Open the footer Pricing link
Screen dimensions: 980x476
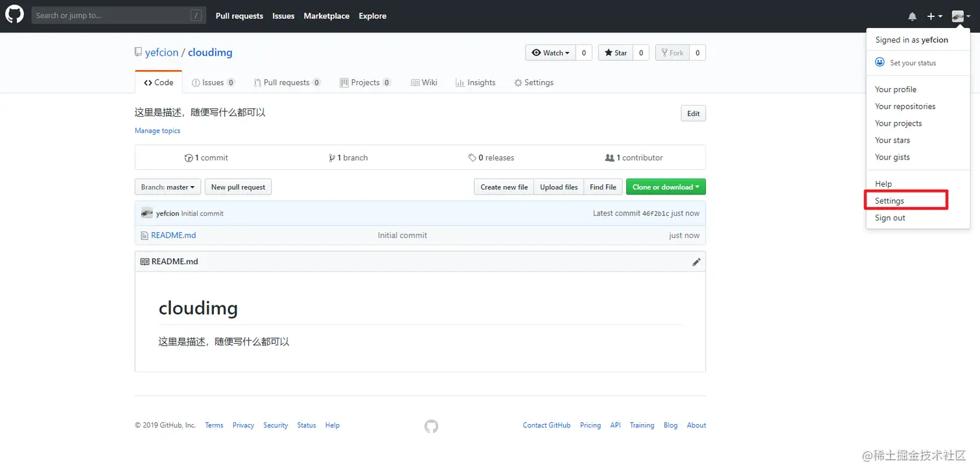590,425
